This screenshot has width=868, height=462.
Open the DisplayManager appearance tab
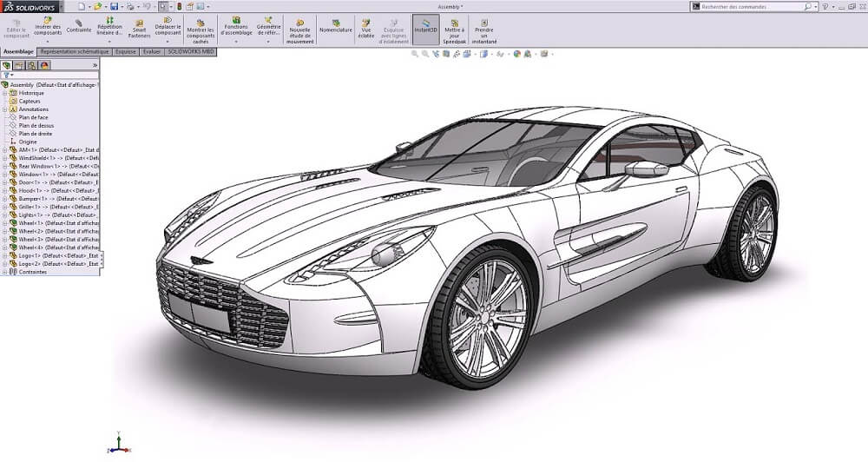(45, 65)
